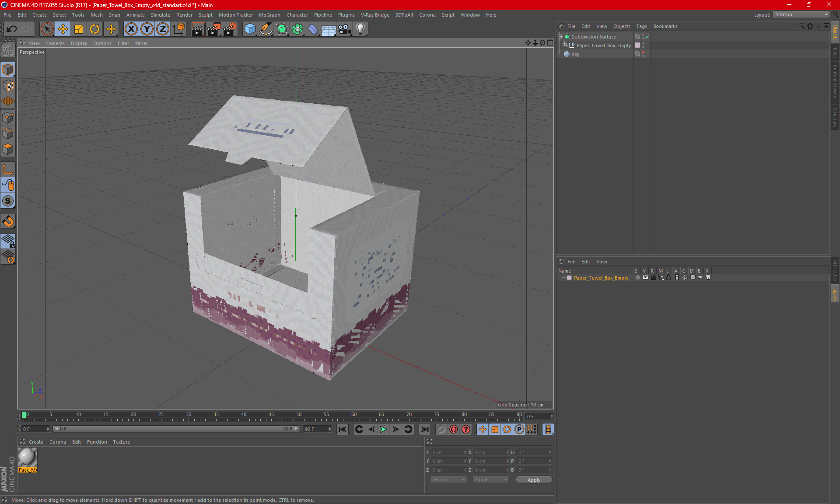840x504 pixels.
Task: Open the Sculpt menu
Action: [x=205, y=15]
